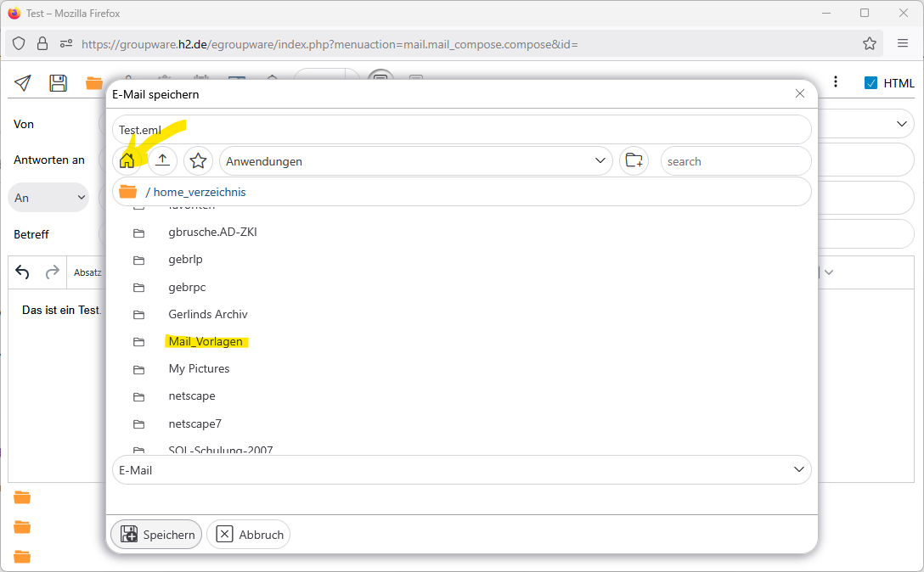This screenshot has height=572, width=924.
Task: Open the Mail_Vorlagen folder
Action: 206,341
